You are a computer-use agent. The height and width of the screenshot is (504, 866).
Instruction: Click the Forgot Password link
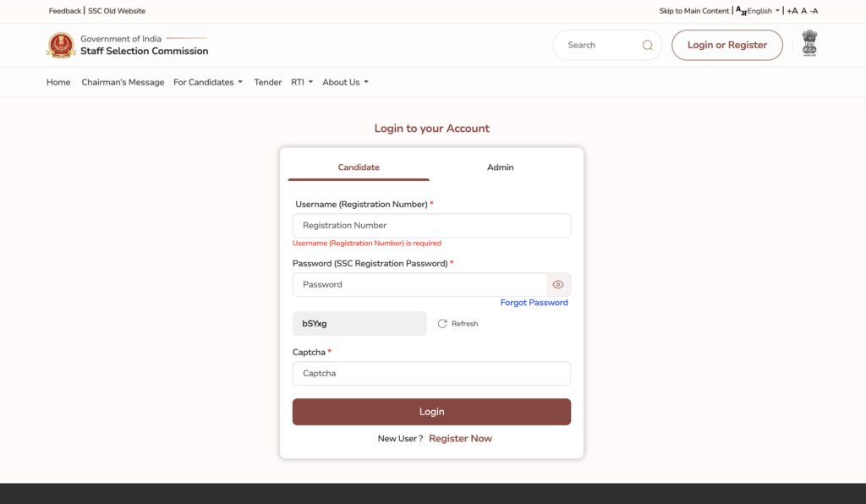(534, 302)
